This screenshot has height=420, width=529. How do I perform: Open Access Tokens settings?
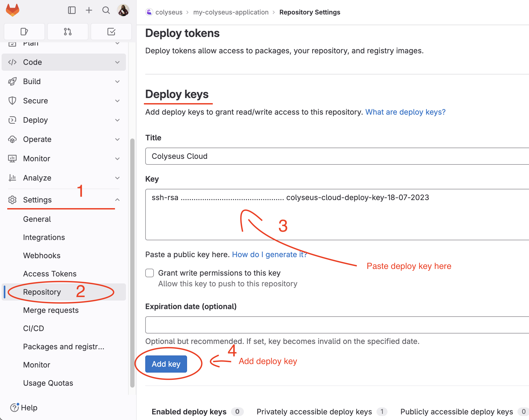click(x=64, y=274)
